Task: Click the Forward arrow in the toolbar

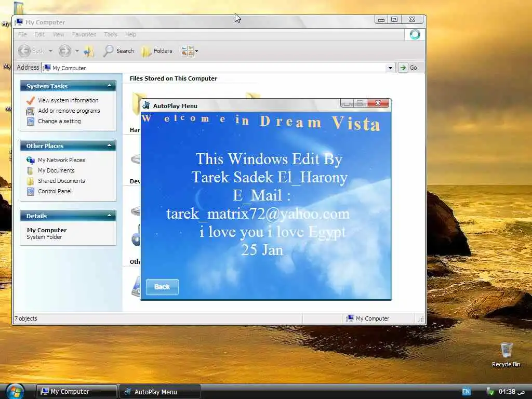Action: point(65,51)
